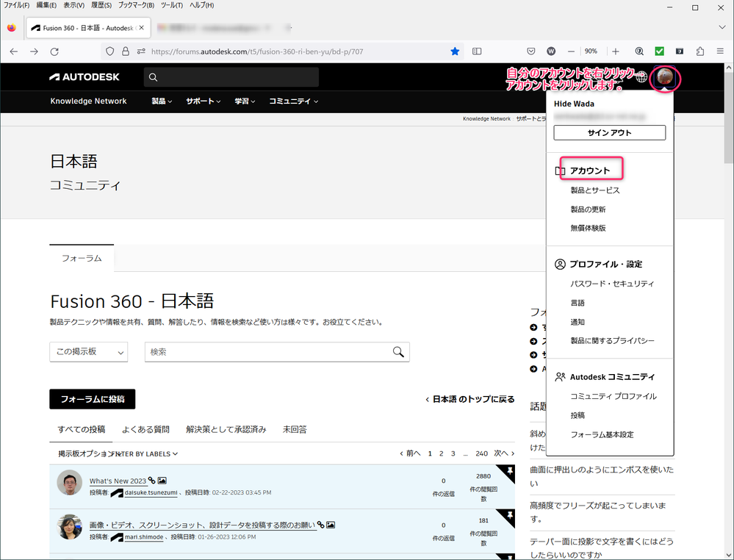Reload the current page
This screenshot has width=734, height=560.
pyautogui.click(x=54, y=51)
